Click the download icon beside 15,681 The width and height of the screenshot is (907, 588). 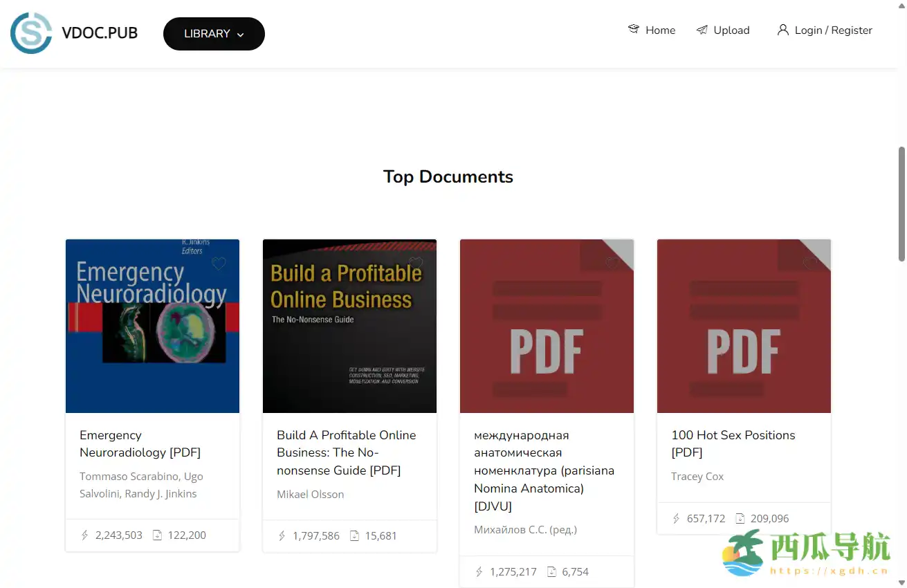354,535
